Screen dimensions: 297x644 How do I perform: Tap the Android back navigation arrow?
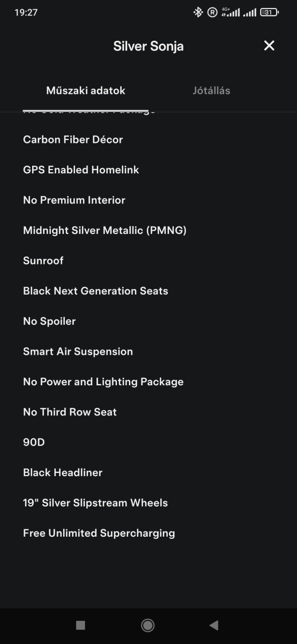(x=214, y=625)
